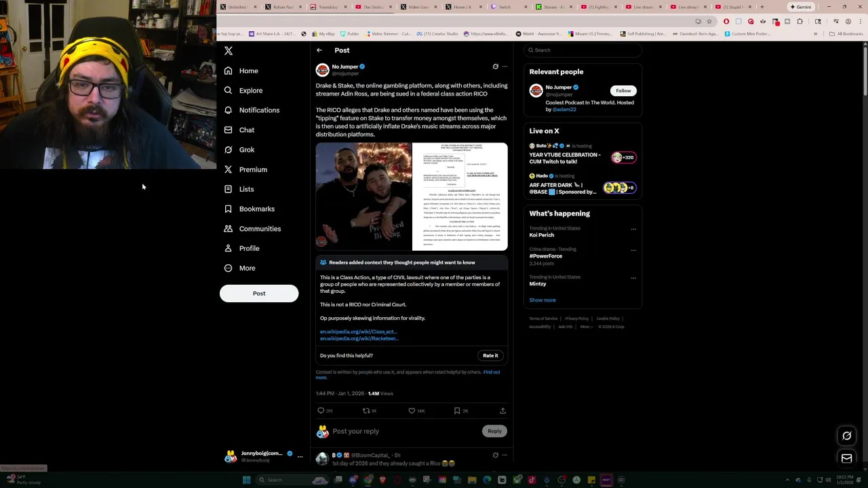This screenshot has width=868, height=488.
Task: Click the Grok icon on BloomCapital reply
Action: tap(495, 455)
